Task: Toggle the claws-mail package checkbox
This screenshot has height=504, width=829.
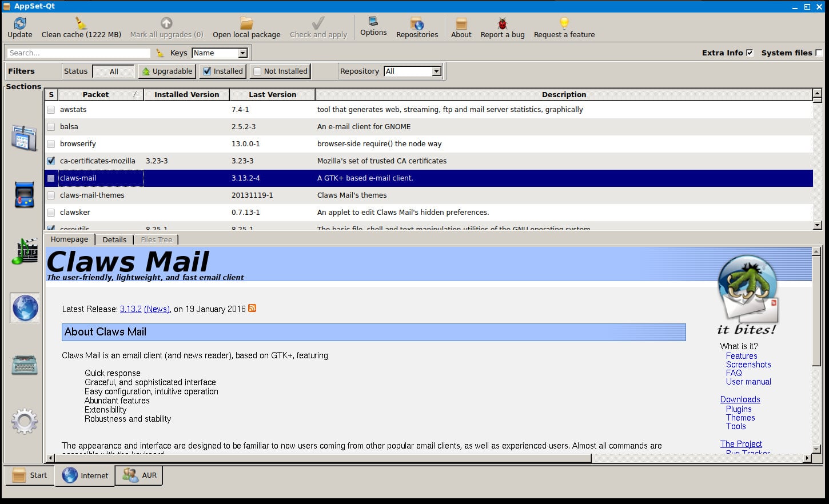Action: pos(51,178)
